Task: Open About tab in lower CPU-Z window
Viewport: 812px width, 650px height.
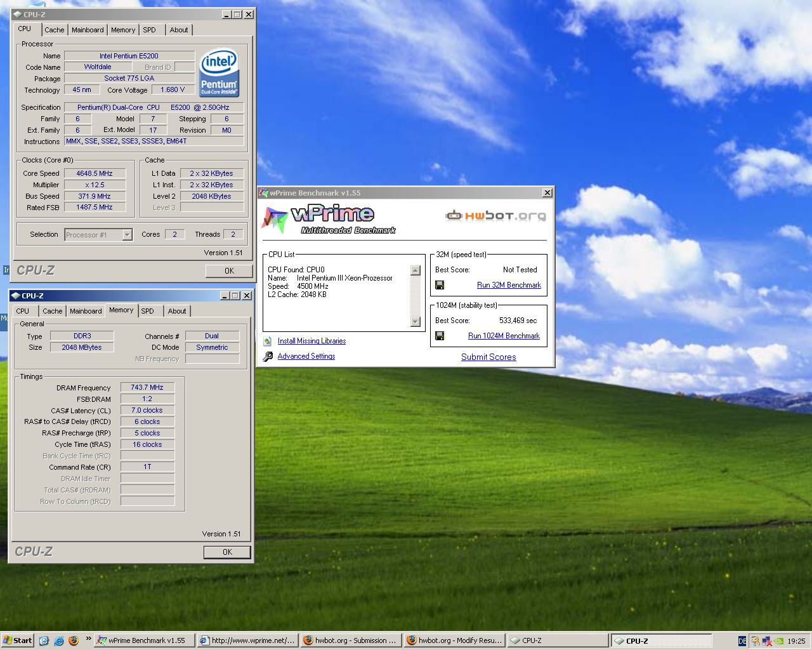Action: click(x=177, y=311)
